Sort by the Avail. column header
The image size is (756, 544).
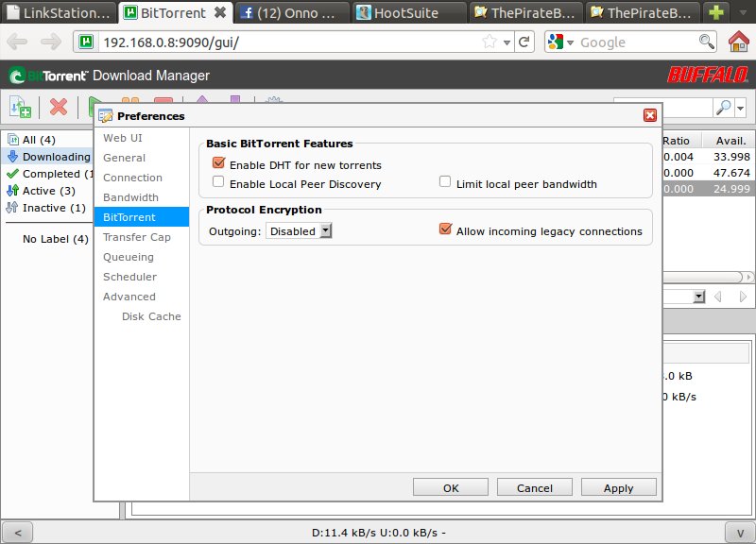[730, 140]
